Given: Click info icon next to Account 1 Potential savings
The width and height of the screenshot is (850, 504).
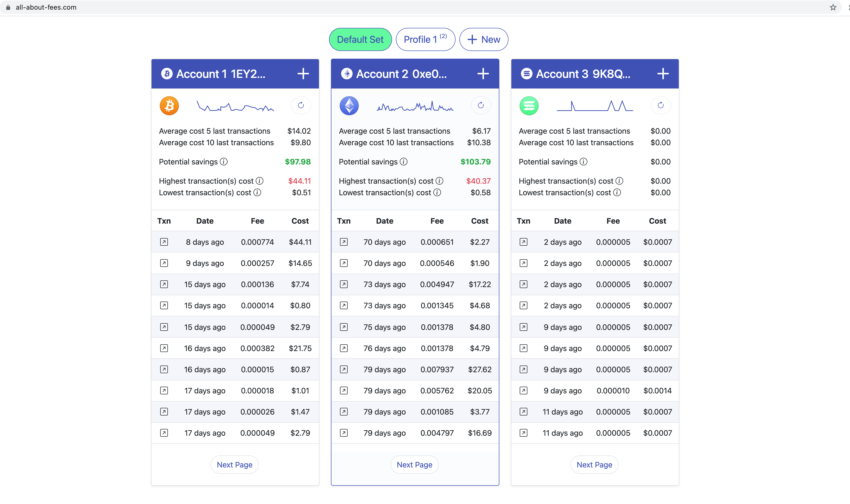Looking at the screenshot, I should click(x=223, y=162).
